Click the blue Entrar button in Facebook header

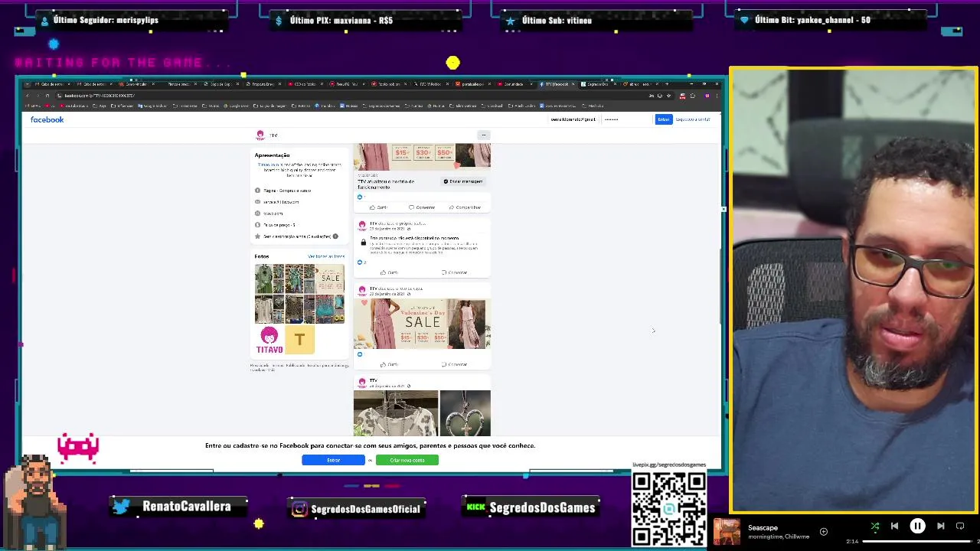(663, 119)
